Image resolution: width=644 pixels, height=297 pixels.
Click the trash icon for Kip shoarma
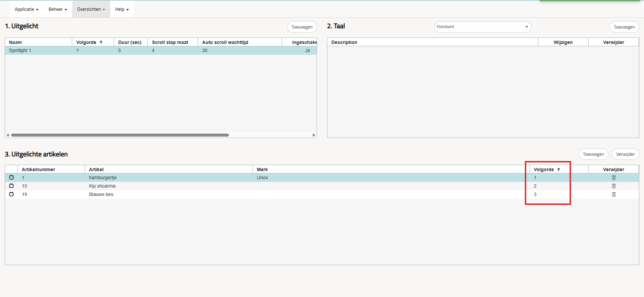tap(614, 186)
